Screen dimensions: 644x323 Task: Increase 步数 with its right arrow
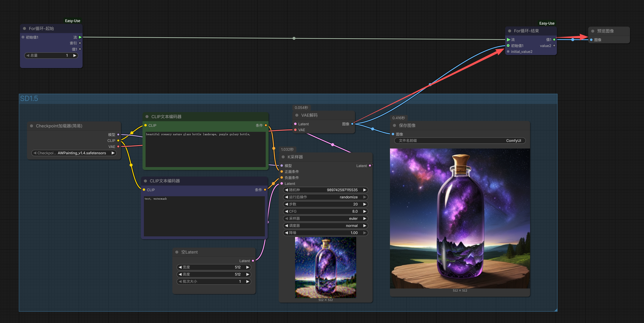364,204
